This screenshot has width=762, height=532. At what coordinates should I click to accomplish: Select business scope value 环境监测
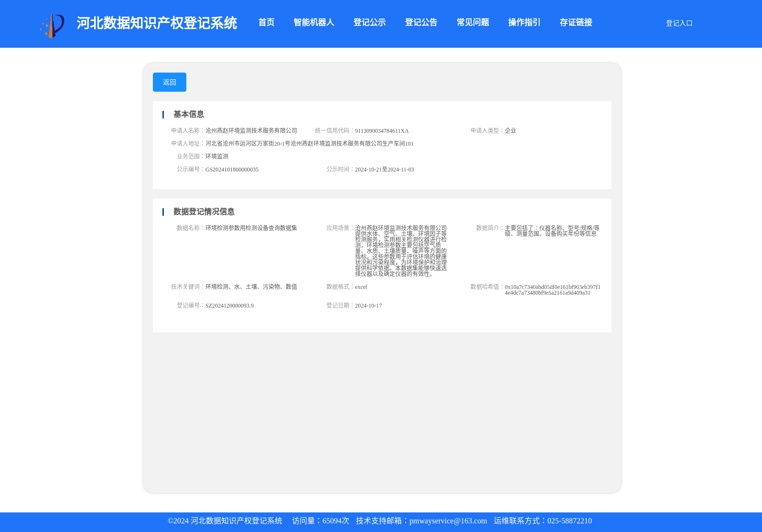click(x=217, y=157)
